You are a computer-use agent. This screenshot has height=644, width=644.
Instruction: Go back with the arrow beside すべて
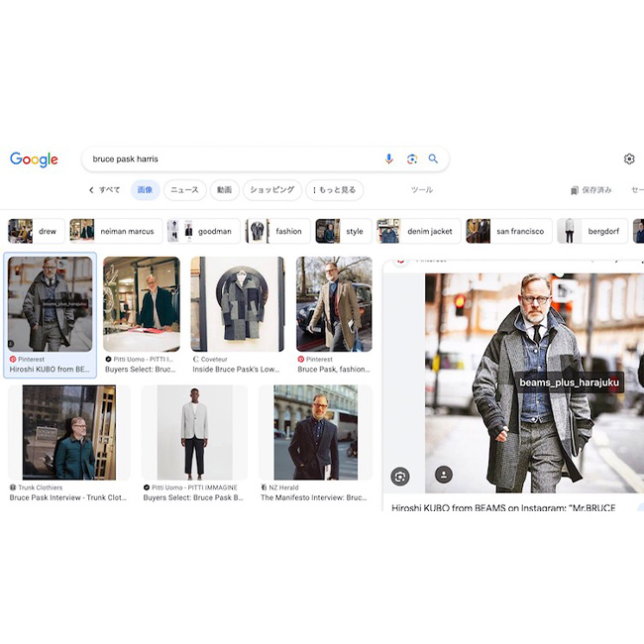[x=91, y=190]
